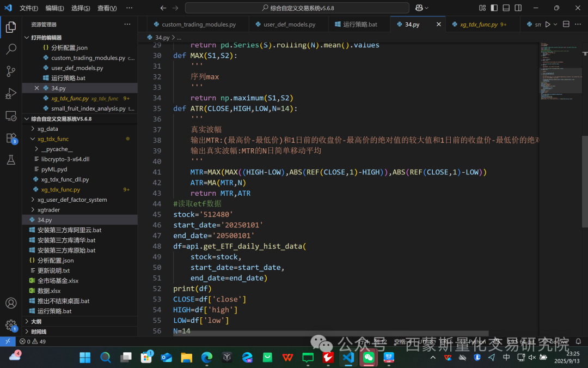
Task: Click the command center search box
Action: click(x=297, y=8)
